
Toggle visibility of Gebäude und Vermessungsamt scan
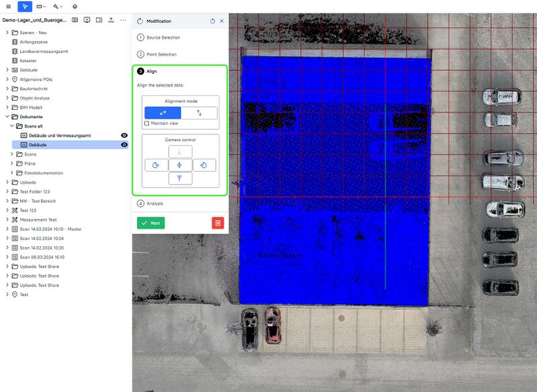tap(124, 136)
